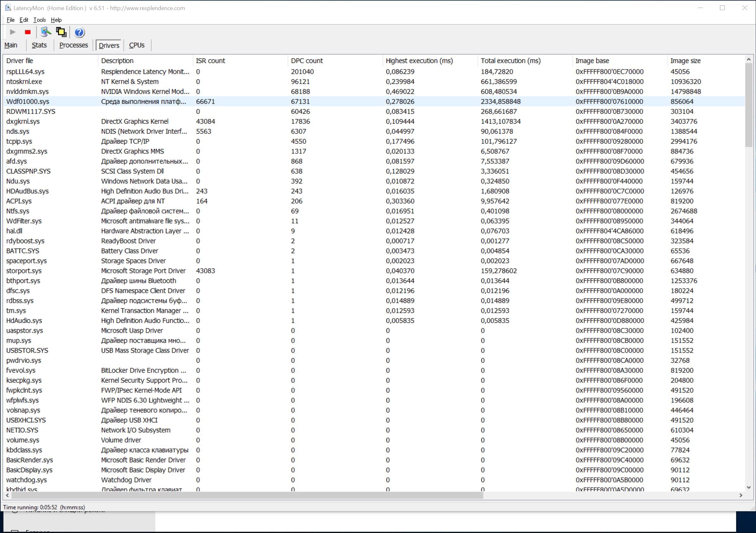Sort by Highest execution (ms) column header
This screenshot has height=533, width=756.
pyautogui.click(x=419, y=60)
